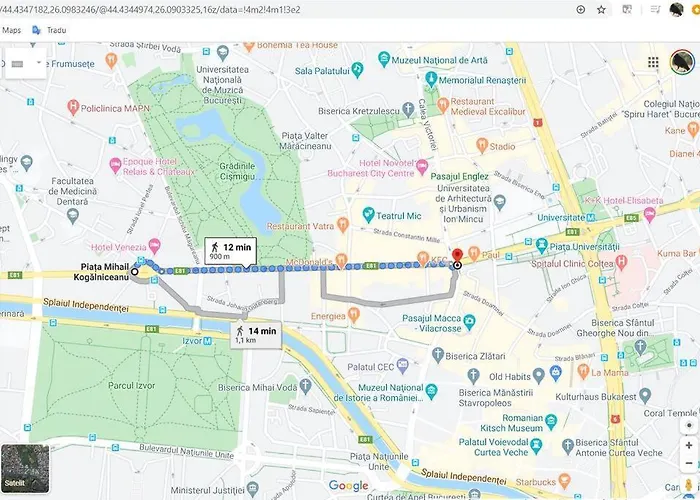Image resolution: width=700 pixels, height=500 pixels.
Task: Expand the collapsed side panel dropdown arrow
Action: 38,62
